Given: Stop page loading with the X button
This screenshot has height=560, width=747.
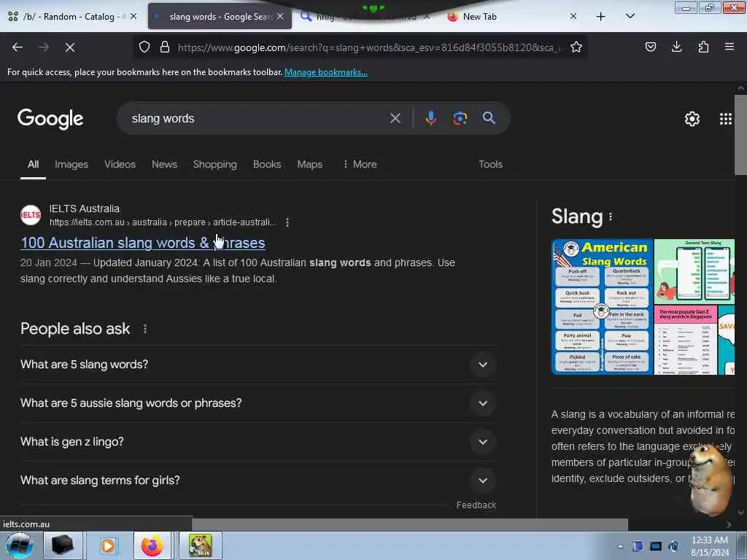Looking at the screenshot, I should (70, 47).
